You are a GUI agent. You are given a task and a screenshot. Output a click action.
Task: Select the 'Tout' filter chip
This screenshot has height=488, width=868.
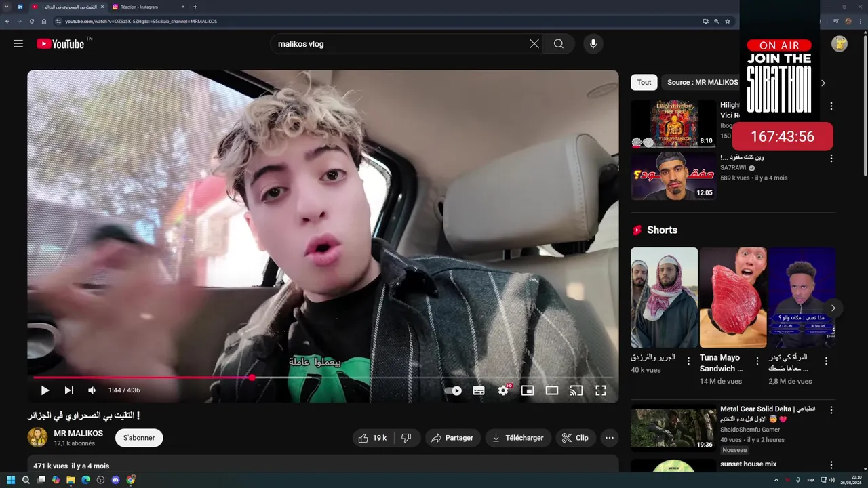click(x=644, y=83)
